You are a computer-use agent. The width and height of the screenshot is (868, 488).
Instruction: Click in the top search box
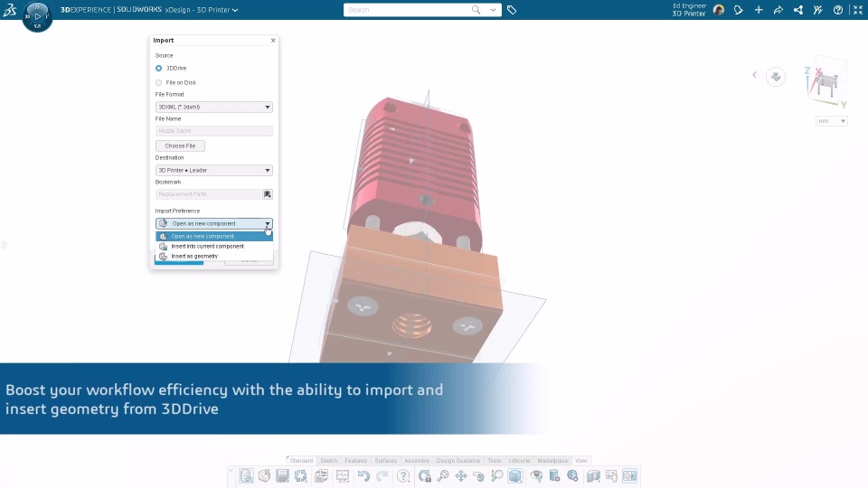(x=407, y=10)
